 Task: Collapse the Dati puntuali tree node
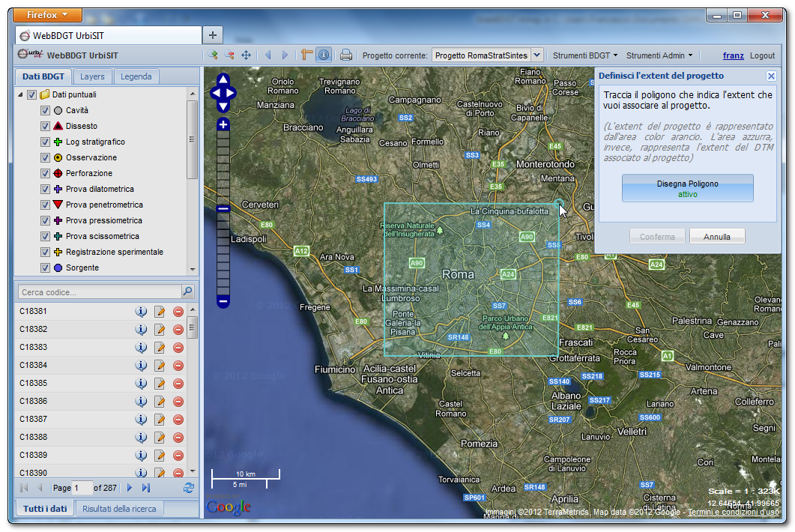pos(20,95)
